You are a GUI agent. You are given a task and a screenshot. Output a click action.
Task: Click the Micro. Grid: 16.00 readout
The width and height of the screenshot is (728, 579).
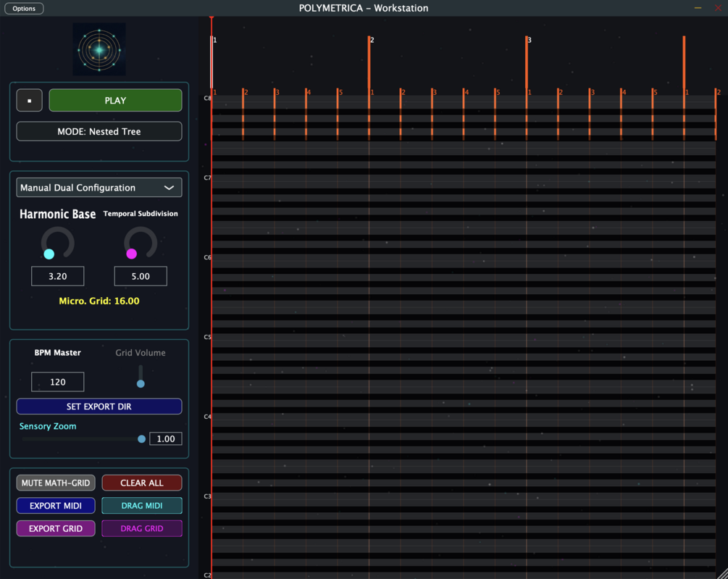99,301
